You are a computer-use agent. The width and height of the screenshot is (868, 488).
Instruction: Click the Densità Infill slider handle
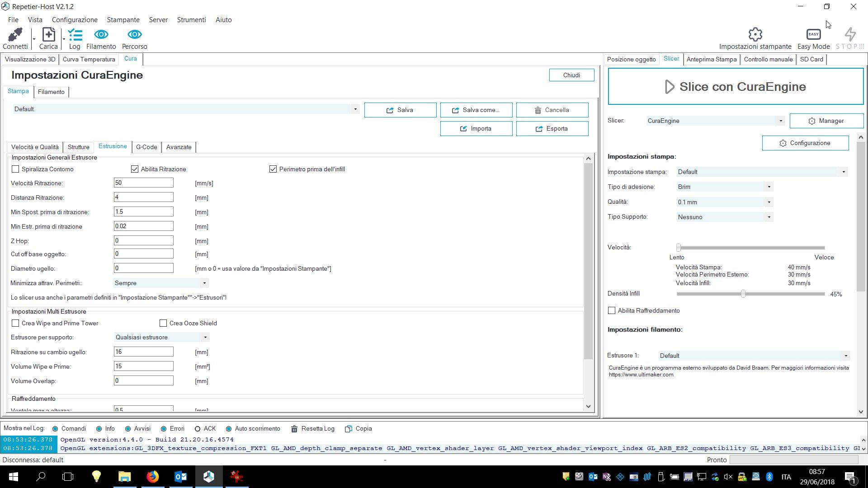[743, 294]
